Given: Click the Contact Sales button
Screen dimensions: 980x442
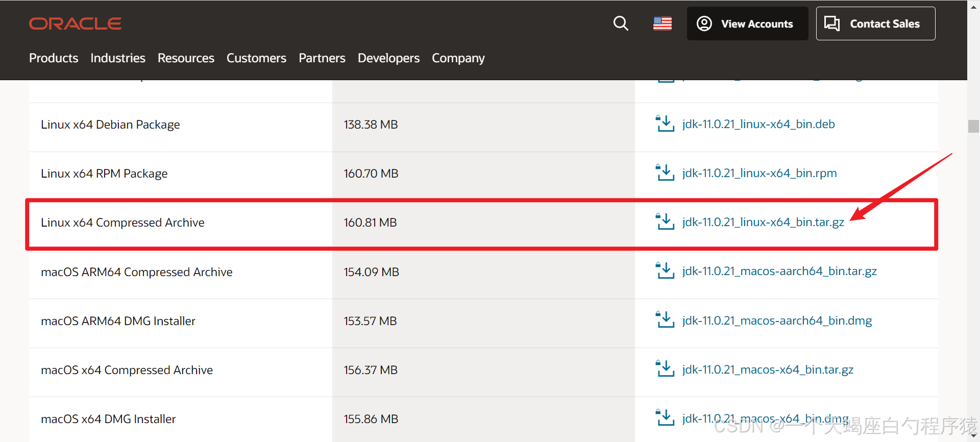Looking at the screenshot, I should [875, 23].
